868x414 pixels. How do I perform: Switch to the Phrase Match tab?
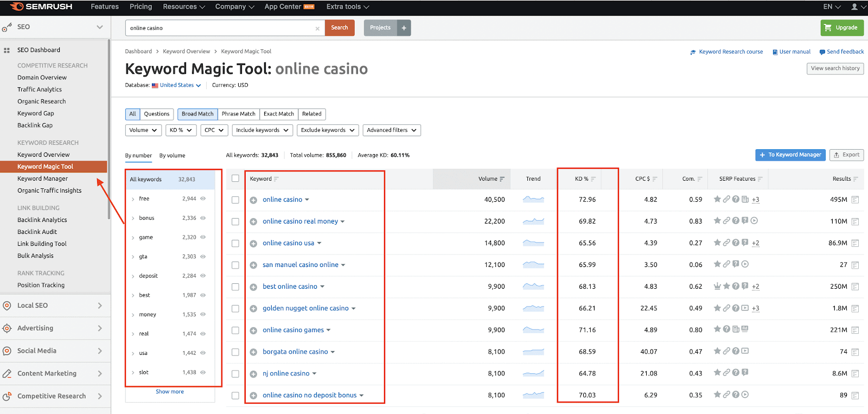(x=238, y=114)
